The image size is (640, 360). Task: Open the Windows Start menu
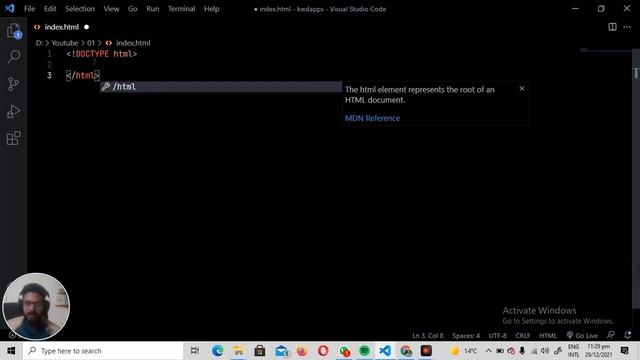click(x=11, y=351)
